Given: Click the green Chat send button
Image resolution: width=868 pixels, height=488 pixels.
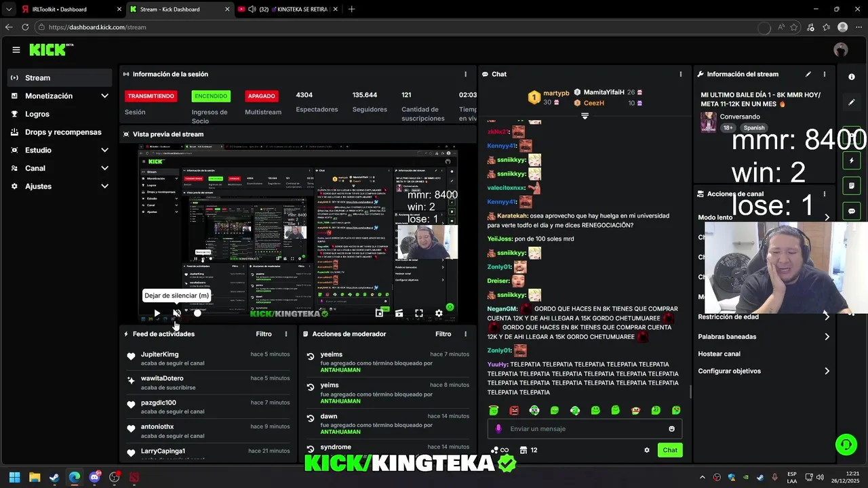Looking at the screenshot, I should pos(670,450).
